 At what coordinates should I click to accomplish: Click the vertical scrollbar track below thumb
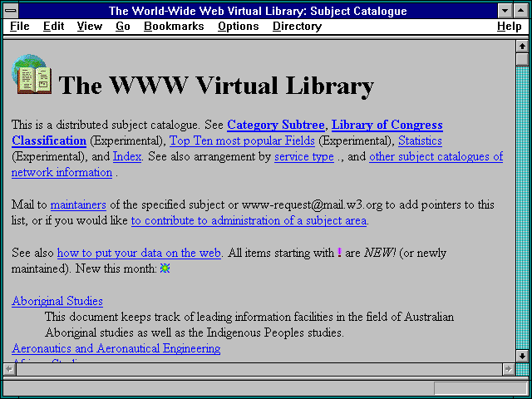(x=522, y=208)
